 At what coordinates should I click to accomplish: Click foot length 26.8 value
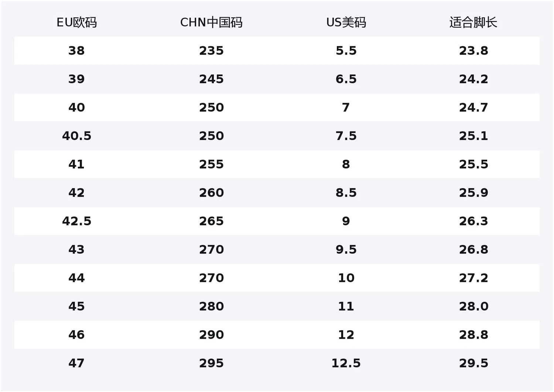473,250
